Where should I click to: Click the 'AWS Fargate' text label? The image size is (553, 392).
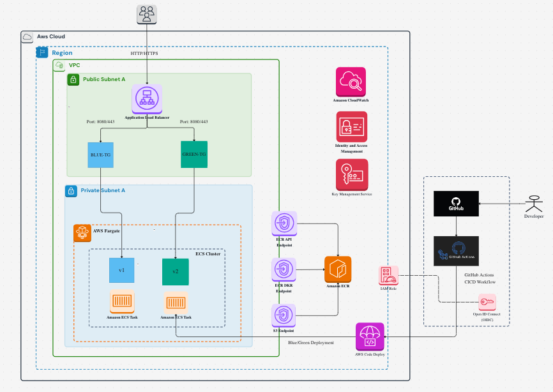tap(107, 231)
